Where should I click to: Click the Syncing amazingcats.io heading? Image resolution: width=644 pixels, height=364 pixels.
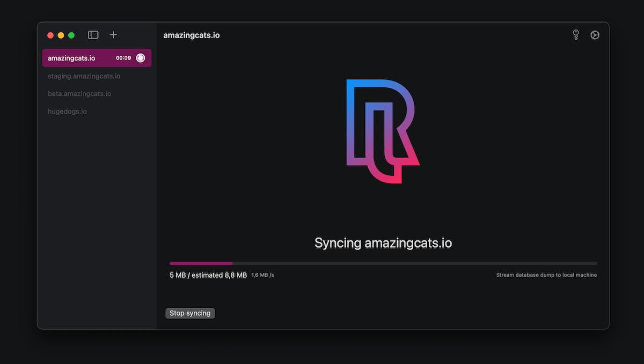(x=383, y=243)
